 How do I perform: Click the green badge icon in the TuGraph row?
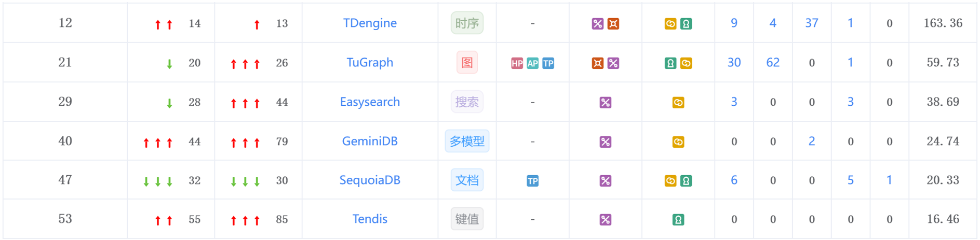(670, 63)
